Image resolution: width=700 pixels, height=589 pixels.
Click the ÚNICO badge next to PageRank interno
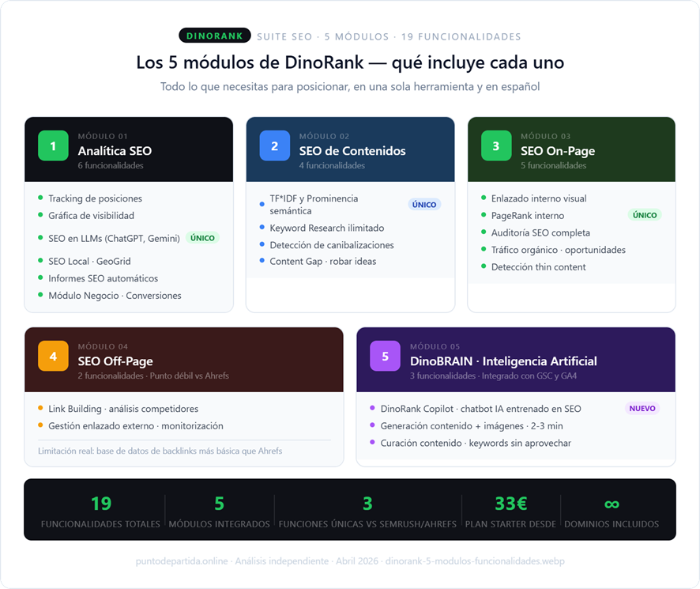[645, 215]
